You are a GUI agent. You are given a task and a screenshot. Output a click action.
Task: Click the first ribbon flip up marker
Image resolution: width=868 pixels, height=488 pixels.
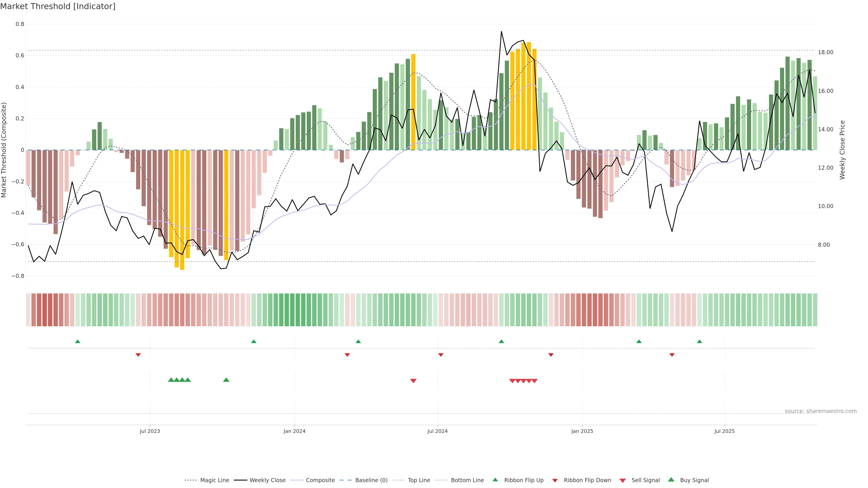pos(78,342)
